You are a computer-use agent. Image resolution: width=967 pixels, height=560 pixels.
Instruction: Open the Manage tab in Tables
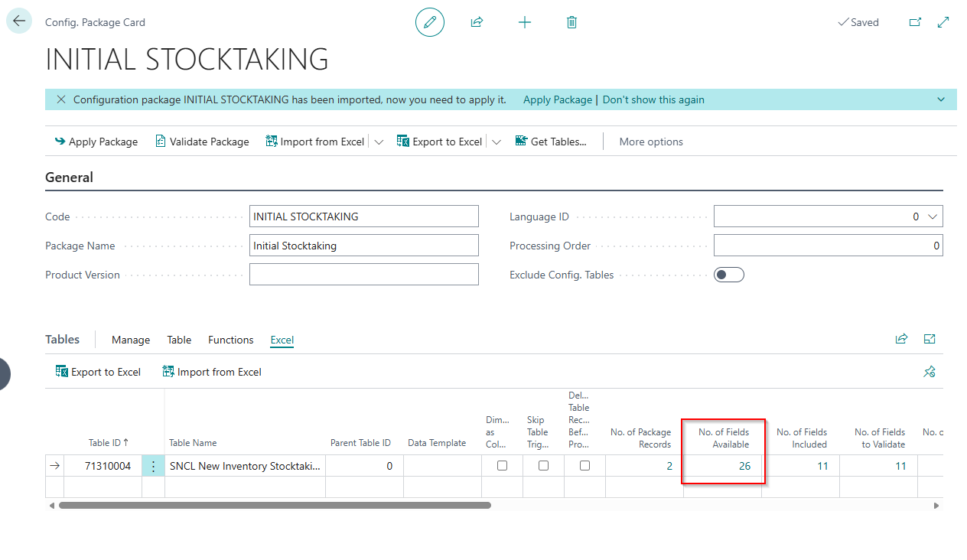(x=131, y=340)
